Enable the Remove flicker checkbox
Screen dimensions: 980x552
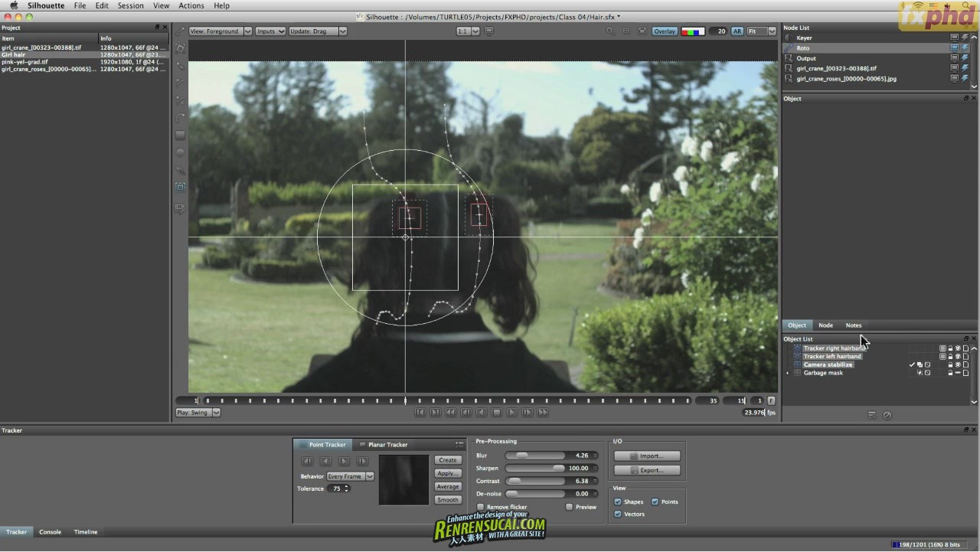[x=481, y=507]
